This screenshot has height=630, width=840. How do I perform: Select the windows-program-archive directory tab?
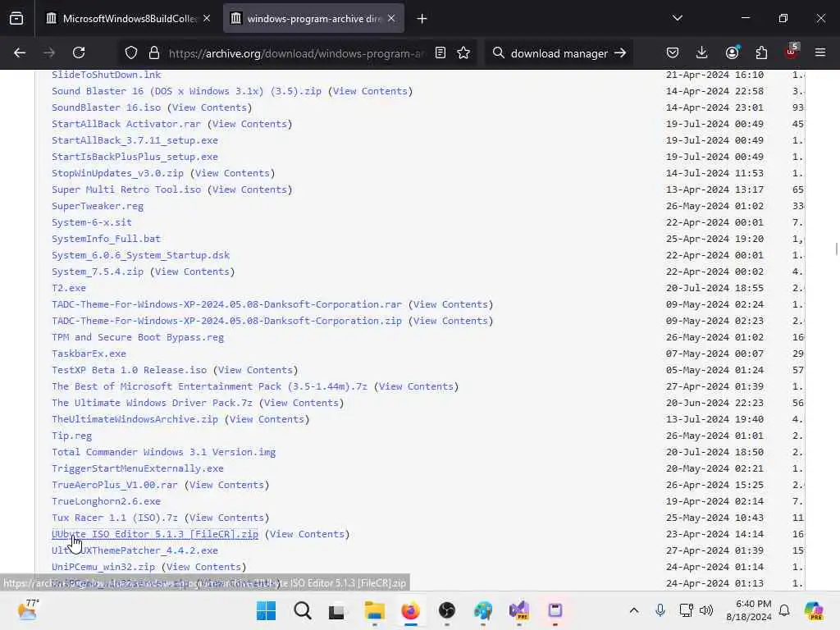click(313, 19)
